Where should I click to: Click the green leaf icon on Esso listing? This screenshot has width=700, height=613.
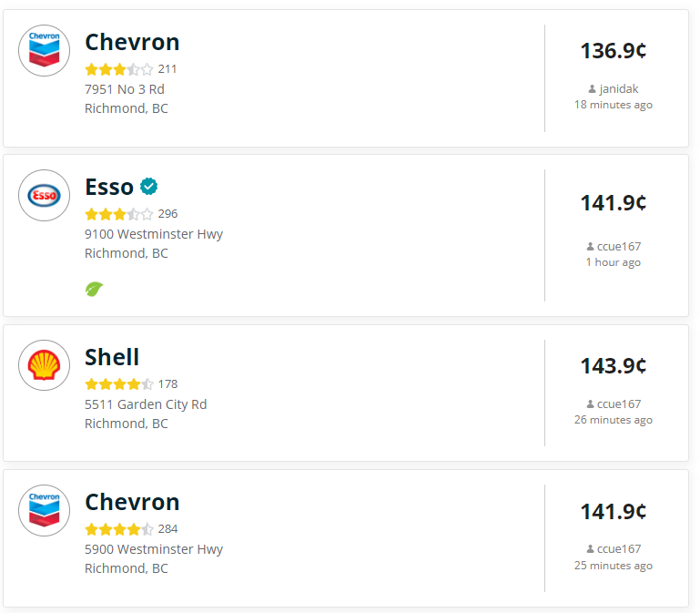94,289
